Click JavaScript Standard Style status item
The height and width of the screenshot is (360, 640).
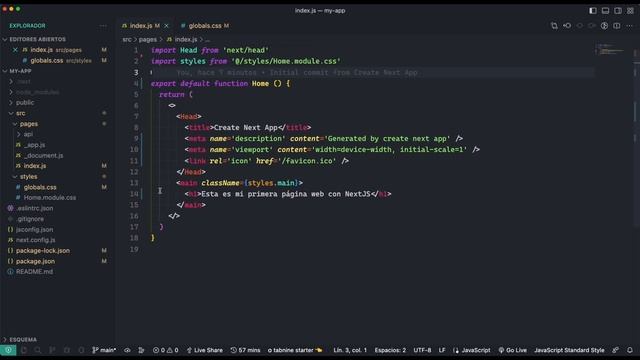tap(569, 350)
